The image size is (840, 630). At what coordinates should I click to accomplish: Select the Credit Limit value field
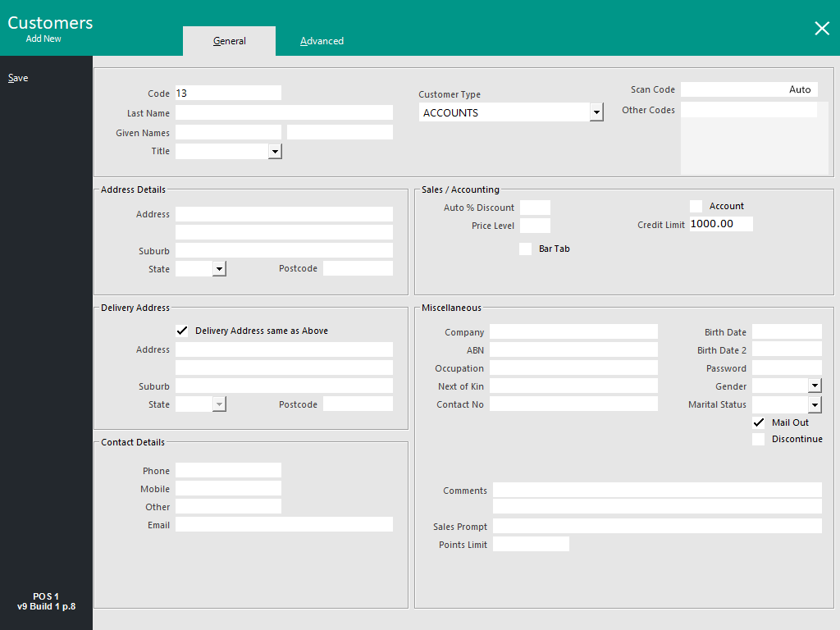click(720, 223)
